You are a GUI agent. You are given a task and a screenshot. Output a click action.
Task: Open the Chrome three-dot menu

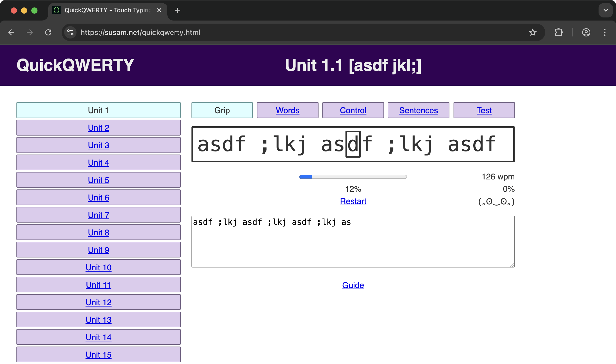click(x=605, y=32)
